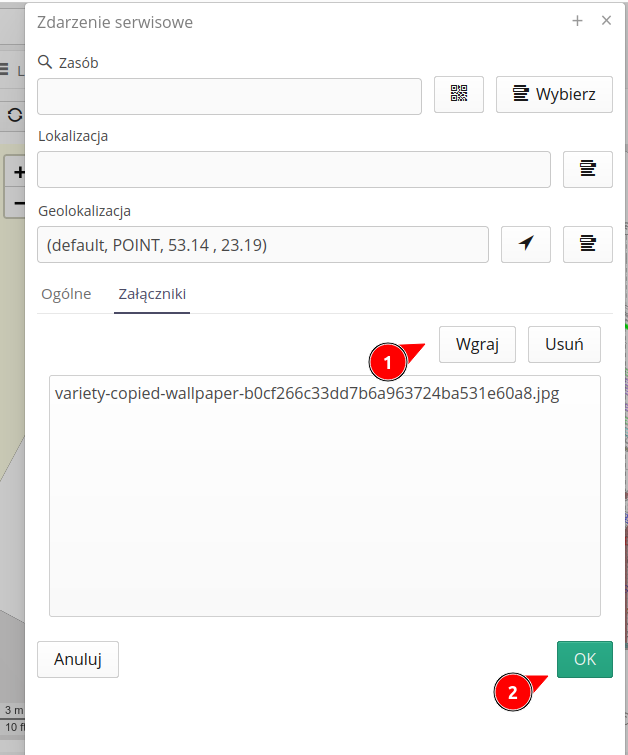This screenshot has height=755, width=628.
Task: Select the variety-copied-wallpaper jpg attachment
Action: [x=307, y=394]
